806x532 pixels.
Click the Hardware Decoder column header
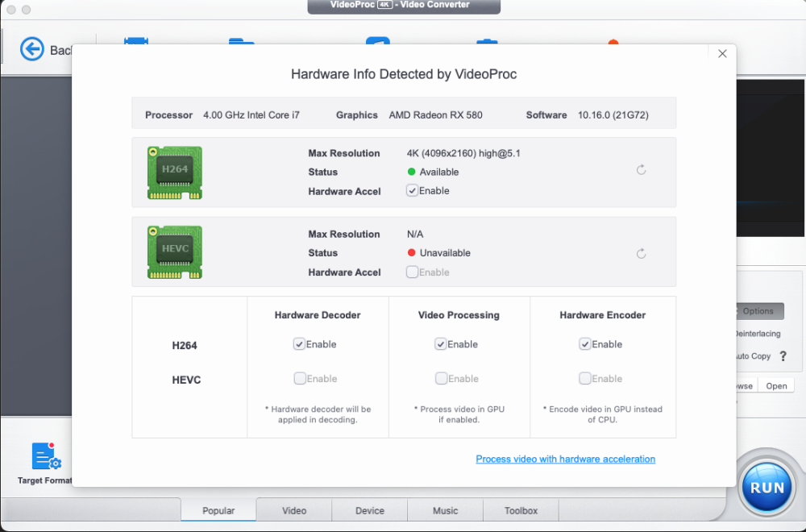[x=317, y=315]
